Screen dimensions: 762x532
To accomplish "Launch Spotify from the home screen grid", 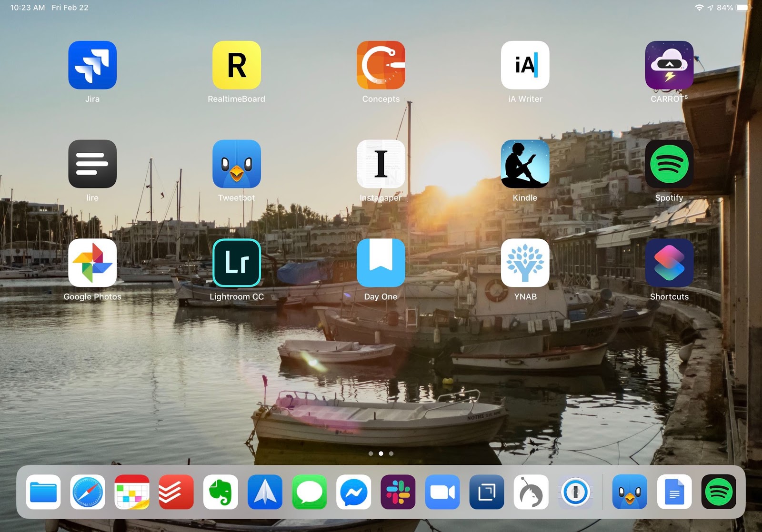I will pos(669,164).
